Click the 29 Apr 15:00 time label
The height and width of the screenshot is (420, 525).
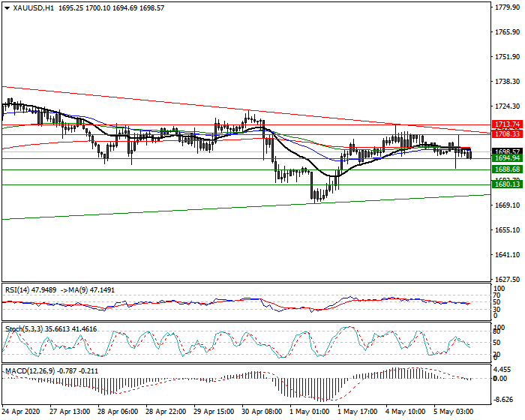pyautogui.click(x=214, y=412)
